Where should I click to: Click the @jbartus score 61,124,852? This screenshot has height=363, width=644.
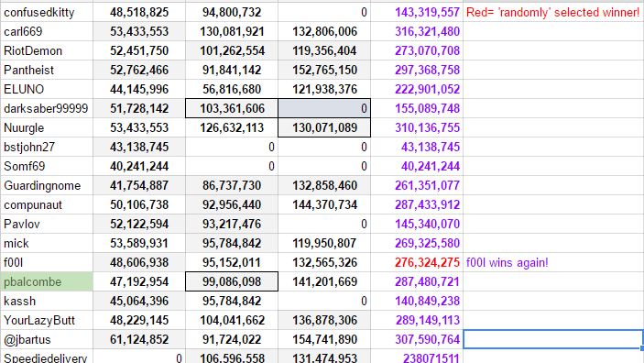[x=139, y=339]
